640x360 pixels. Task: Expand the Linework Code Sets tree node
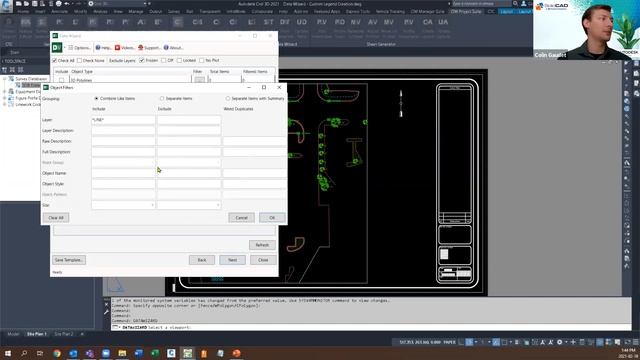4,104
